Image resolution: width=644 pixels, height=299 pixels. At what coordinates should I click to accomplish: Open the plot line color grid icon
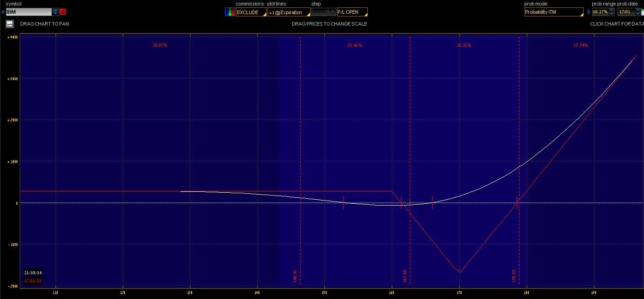pyautogui.click(x=230, y=12)
